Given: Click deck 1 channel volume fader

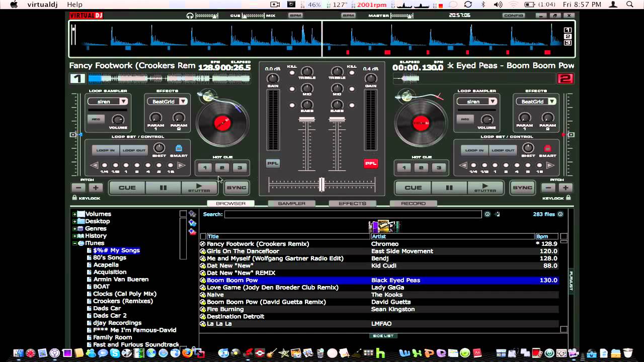Looking at the screenshot, I should 307,120.
